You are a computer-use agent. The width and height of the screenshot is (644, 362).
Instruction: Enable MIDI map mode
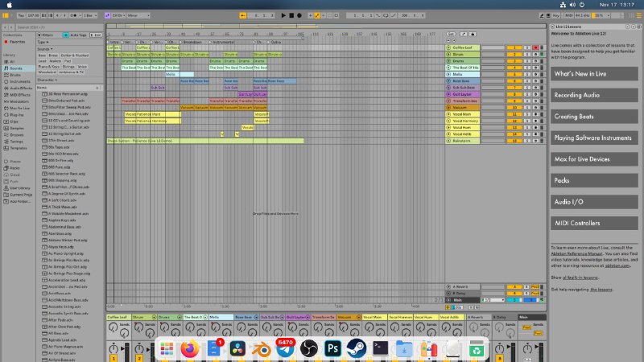(569, 15)
